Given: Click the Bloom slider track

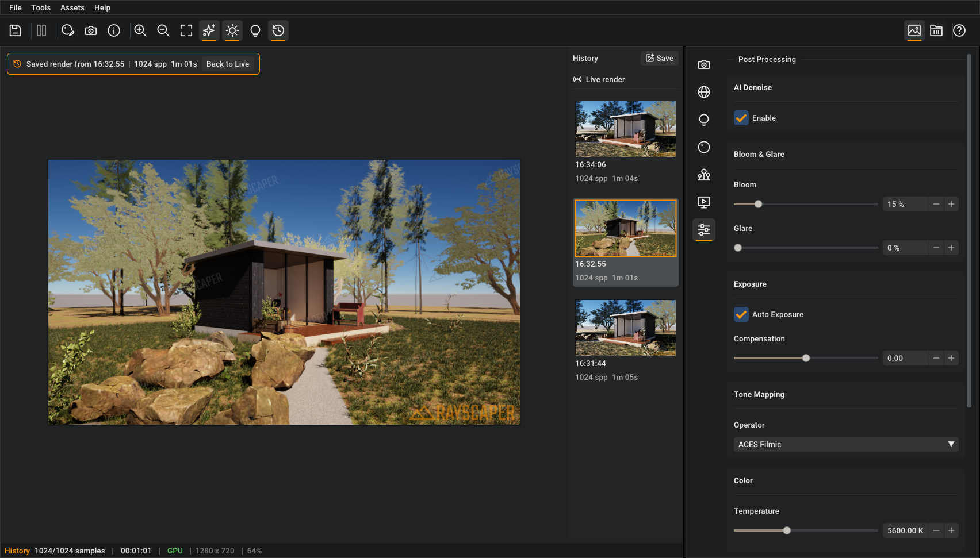Looking at the screenshot, I should pyautogui.click(x=806, y=204).
